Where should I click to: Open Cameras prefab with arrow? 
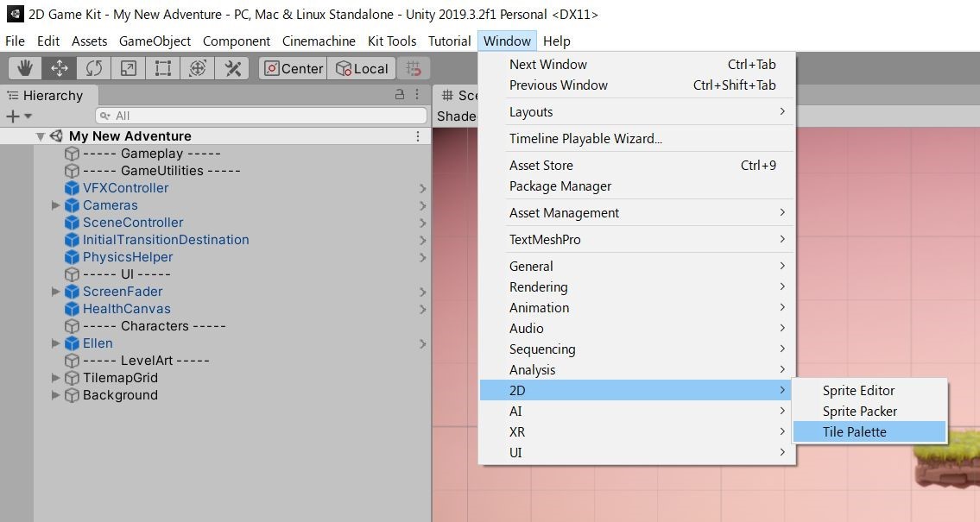(422, 205)
